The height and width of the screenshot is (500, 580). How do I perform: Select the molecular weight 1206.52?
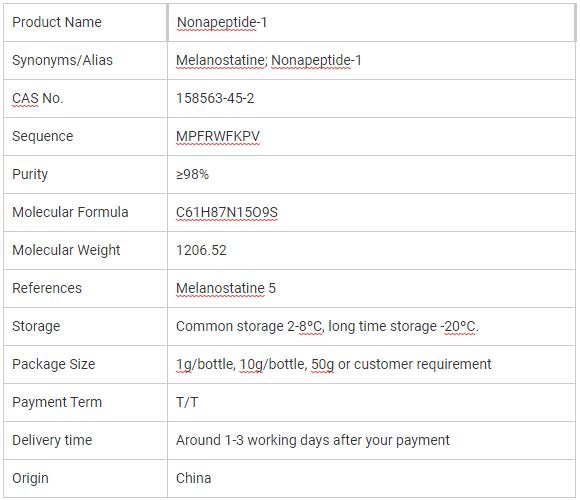click(201, 250)
